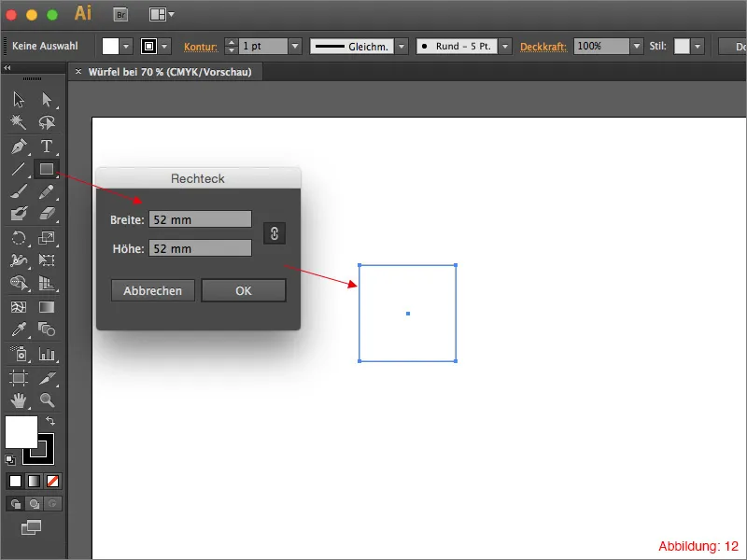Confirm Rechteck dialog with OK
Screen dimensions: 747x560
[x=244, y=290]
